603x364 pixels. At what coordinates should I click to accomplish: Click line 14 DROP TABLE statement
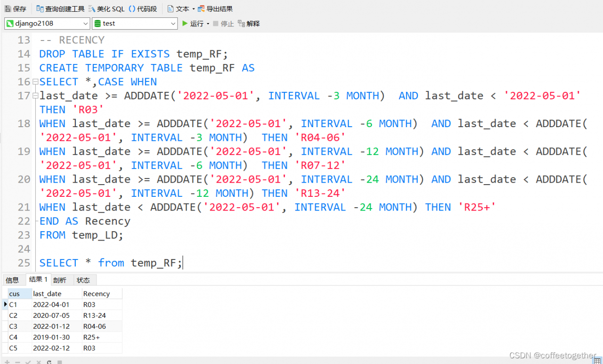click(x=133, y=54)
